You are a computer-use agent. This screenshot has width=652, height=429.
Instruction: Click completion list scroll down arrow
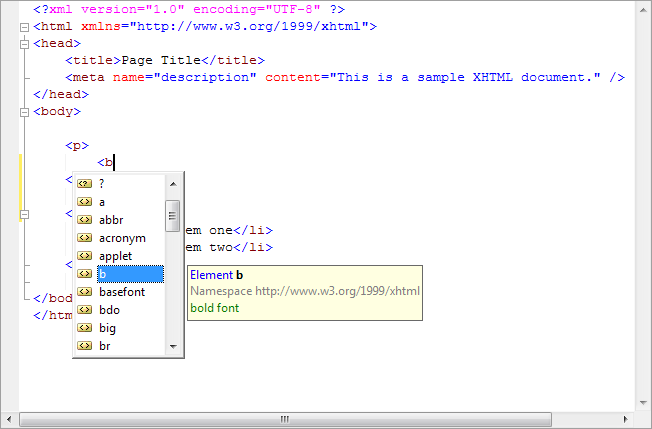pos(173,346)
